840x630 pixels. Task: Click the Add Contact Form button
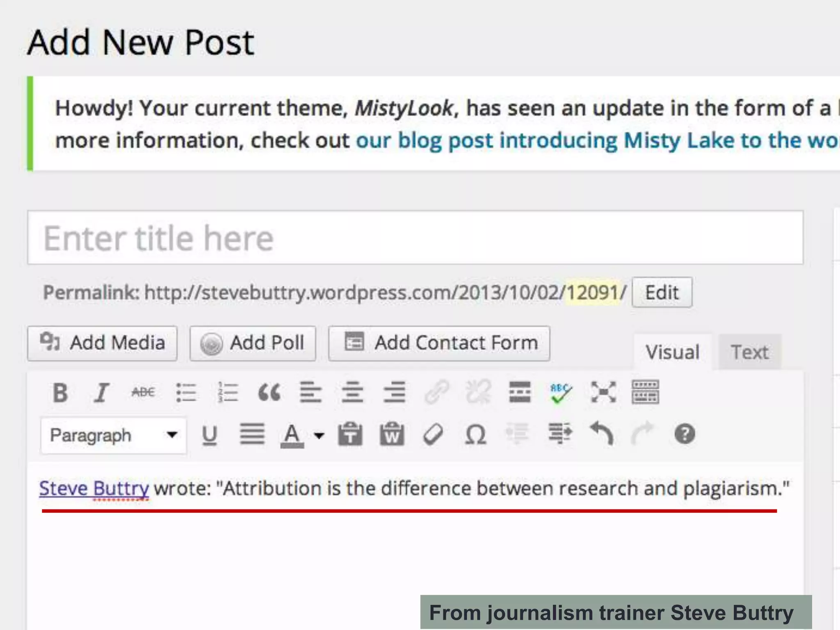tap(439, 343)
